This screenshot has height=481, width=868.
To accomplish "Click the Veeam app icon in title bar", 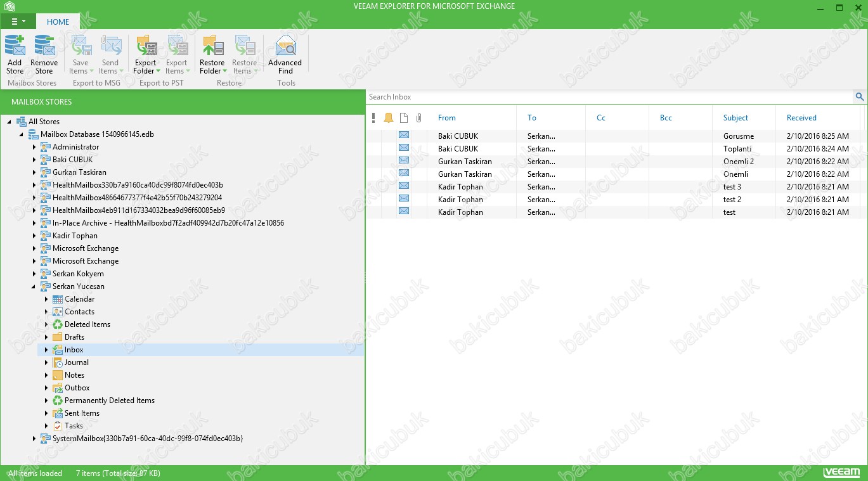I will coord(9,6).
